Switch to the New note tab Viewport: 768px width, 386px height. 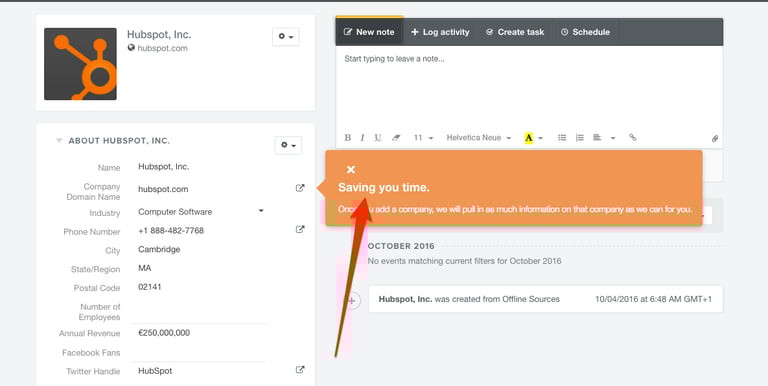pos(369,32)
